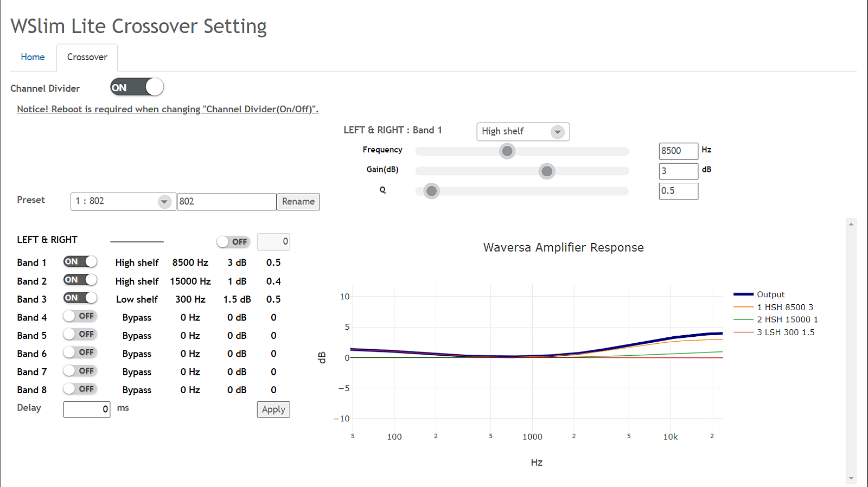Viewport: 868px width, 487px height.
Task: Select Band 1 frequency 8500 Hz
Action: (190, 262)
